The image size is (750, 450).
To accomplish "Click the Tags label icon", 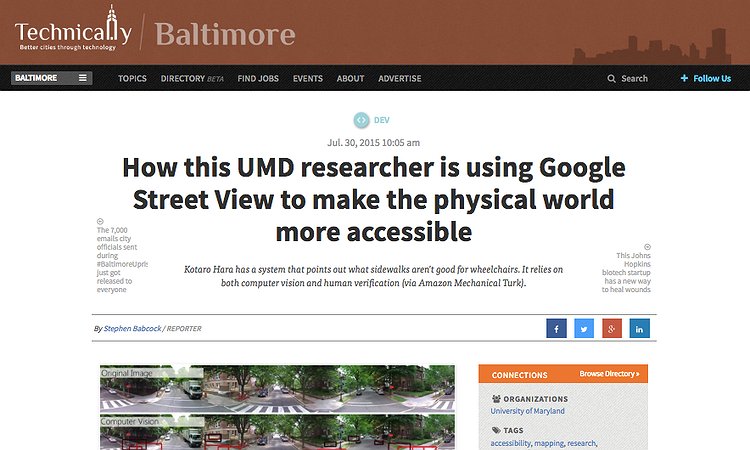I will tap(496, 430).
